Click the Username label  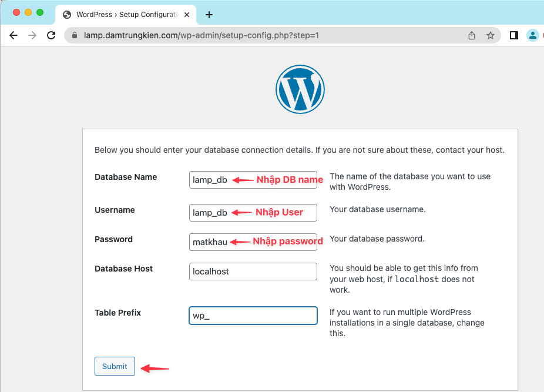pos(115,210)
